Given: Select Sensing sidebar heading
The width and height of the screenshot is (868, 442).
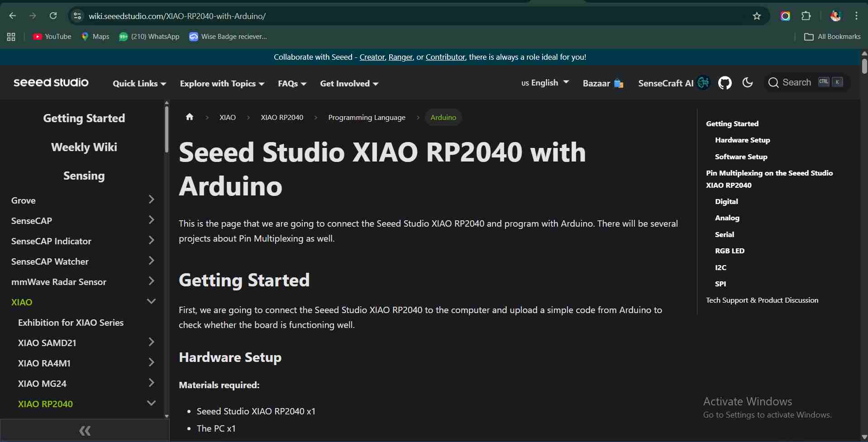Looking at the screenshot, I should [84, 176].
